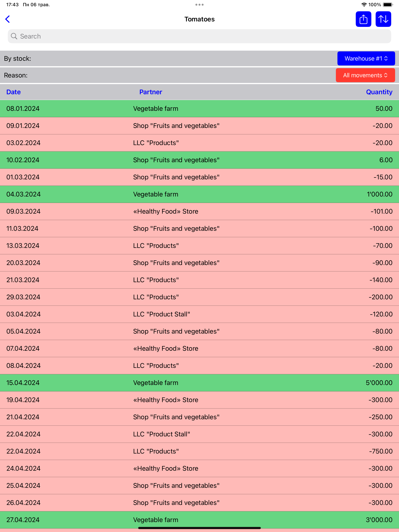Viewport: 399px width, 532px height.
Task: Sort by Partner column header
Action: click(x=151, y=92)
